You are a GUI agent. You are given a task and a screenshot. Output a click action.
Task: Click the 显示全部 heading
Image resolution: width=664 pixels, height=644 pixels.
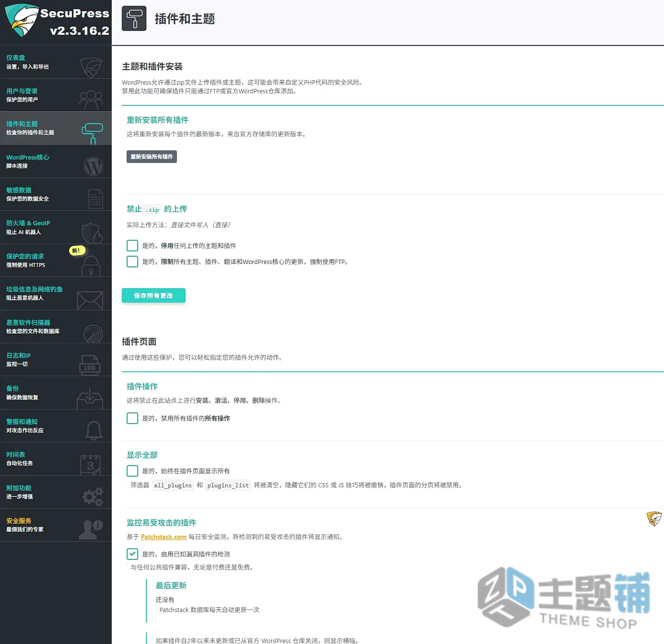pyautogui.click(x=142, y=455)
